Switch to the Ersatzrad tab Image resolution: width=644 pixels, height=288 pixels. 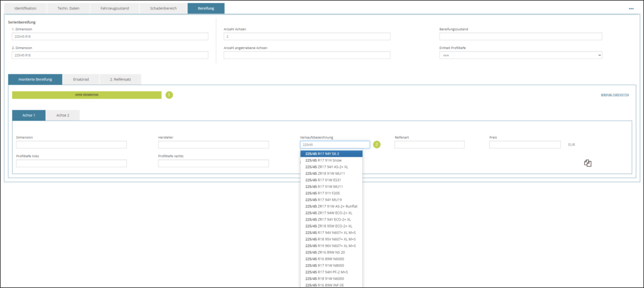80,79
